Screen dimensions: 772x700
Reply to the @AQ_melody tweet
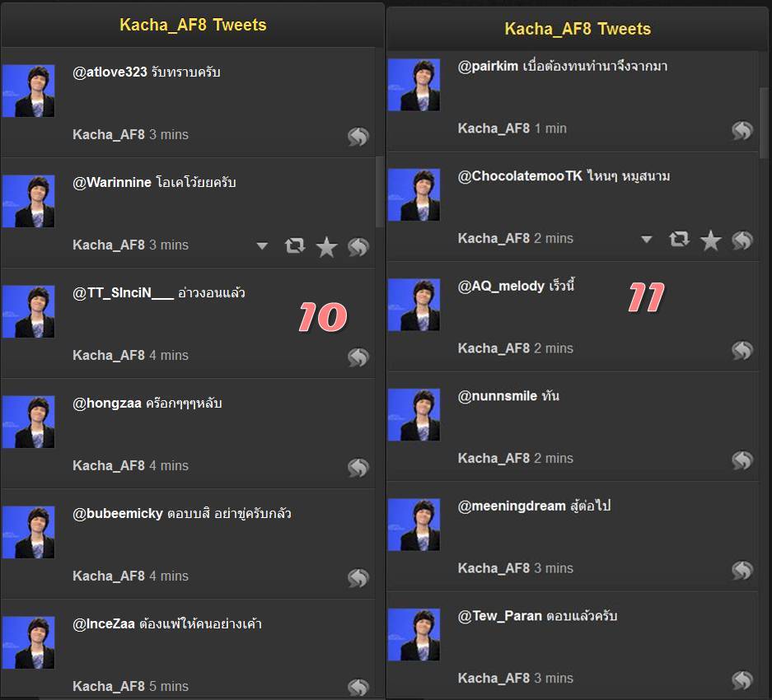coord(742,350)
